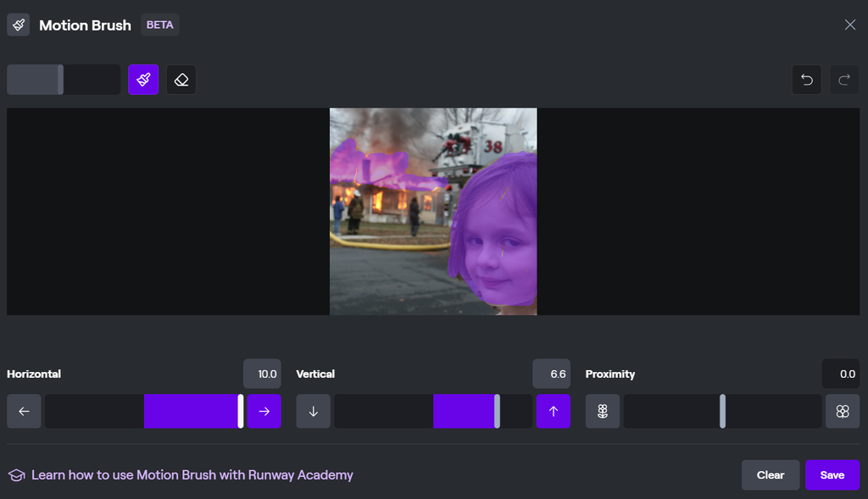Click the BETA badge
This screenshot has width=868, height=499.
(x=159, y=25)
